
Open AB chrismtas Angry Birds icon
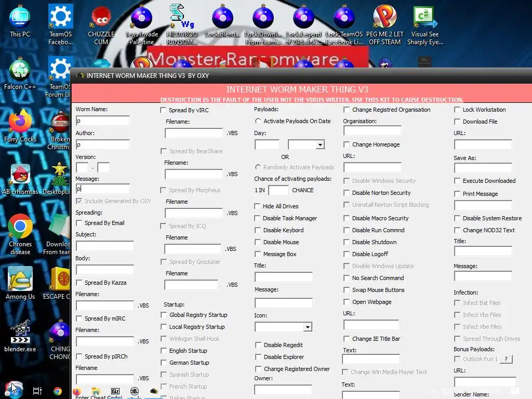20,179
